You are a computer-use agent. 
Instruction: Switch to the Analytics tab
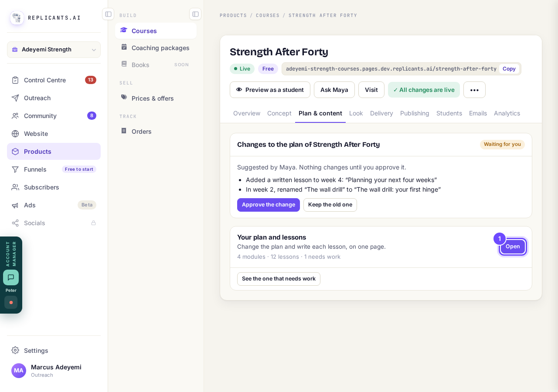(507, 113)
